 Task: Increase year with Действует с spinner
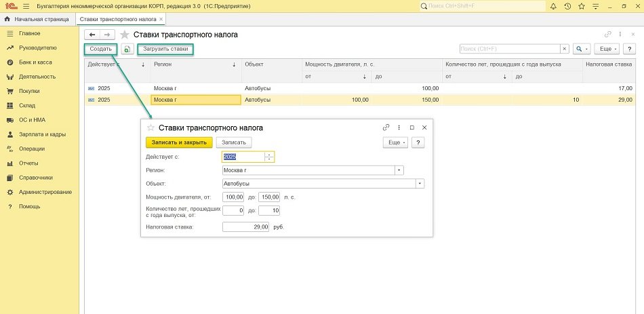[x=269, y=154]
